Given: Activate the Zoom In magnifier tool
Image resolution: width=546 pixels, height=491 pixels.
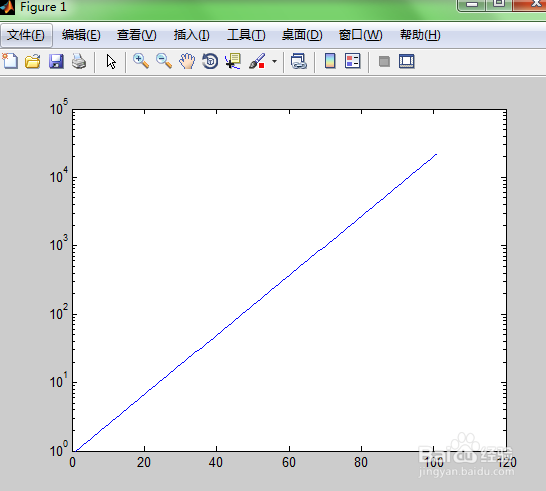Looking at the screenshot, I should [x=141, y=61].
